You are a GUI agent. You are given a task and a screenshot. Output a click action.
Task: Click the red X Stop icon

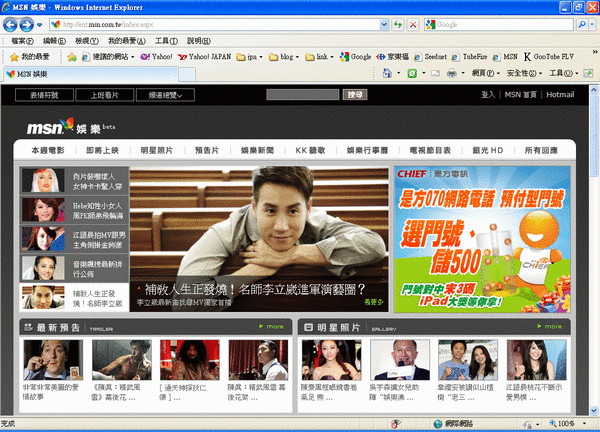point(413,24)
